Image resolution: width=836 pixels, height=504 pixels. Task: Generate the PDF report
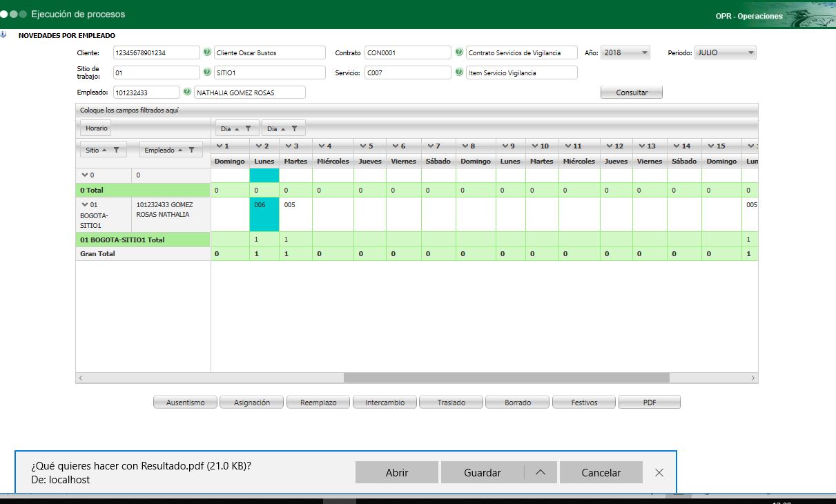point(650,403)
